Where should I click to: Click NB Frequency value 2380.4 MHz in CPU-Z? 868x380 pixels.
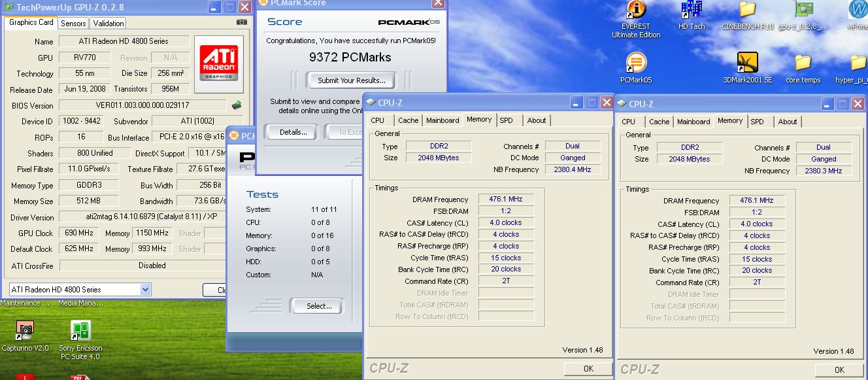[572, 169]
